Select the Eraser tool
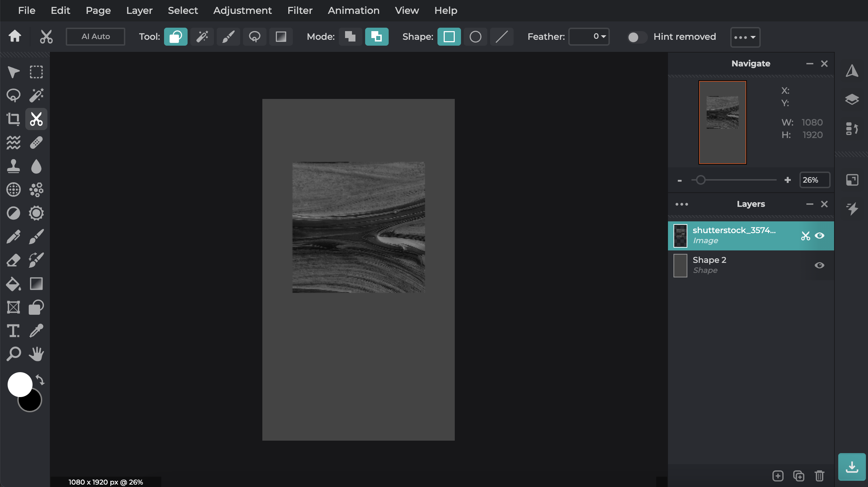Viewport: 868px width, 487px height. tap(13, 260)
